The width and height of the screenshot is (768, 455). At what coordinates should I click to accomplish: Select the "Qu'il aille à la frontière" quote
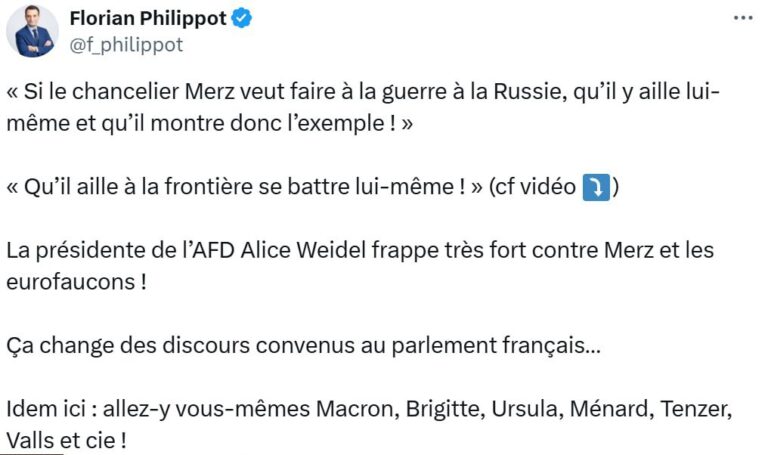point(240,188)
